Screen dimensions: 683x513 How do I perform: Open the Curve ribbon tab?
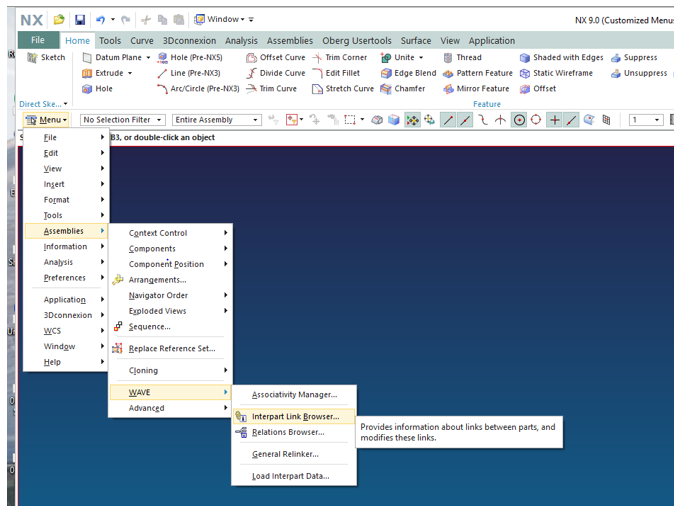click(x=142, y=40)
